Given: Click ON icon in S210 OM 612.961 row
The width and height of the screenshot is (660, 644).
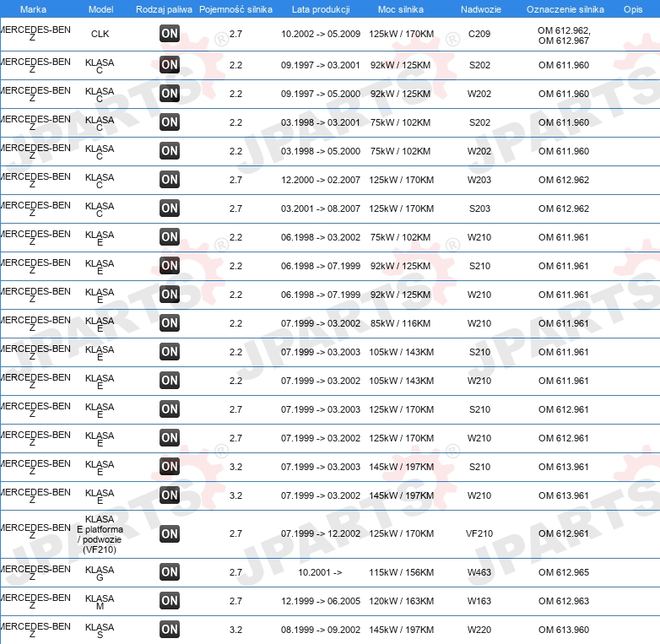Looking at the screenshot, I should point(170,409).
